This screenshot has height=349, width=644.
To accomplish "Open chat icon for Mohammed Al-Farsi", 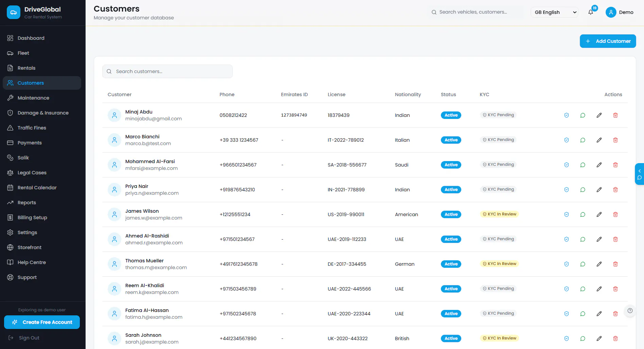I will (583, 165).
